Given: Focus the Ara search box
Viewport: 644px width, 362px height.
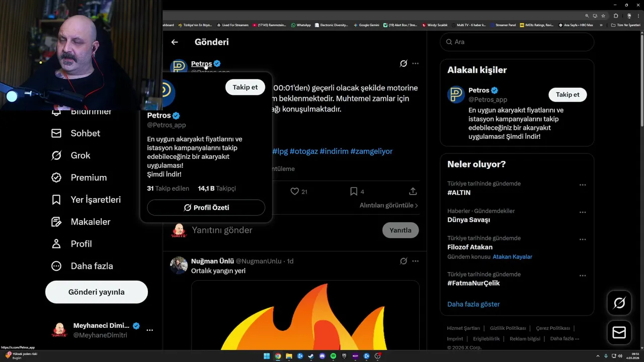Looking at the screenshot, I should 517,42.
